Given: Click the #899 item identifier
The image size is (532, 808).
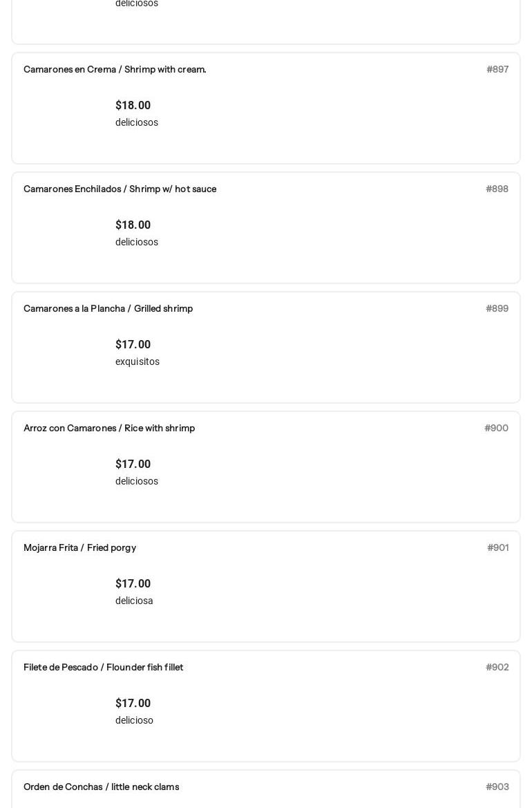Looking at the screenshot, I should [497, 309].
